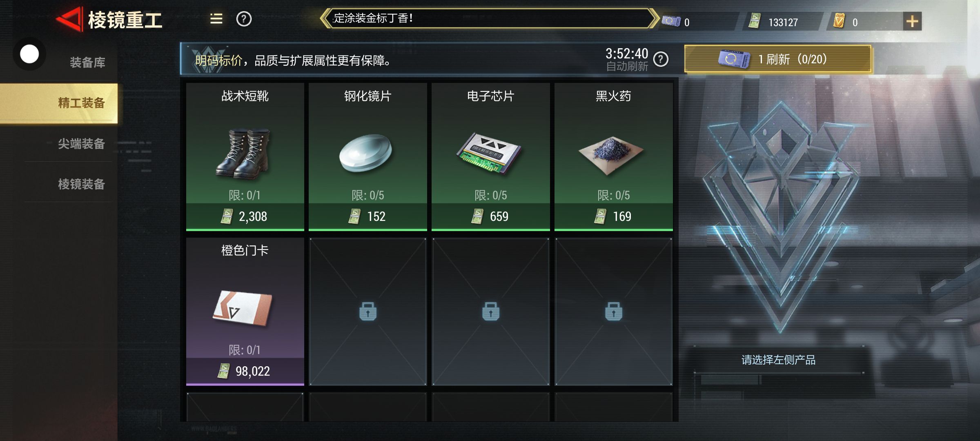Click the scrolling announcement banner

(490, 18)
